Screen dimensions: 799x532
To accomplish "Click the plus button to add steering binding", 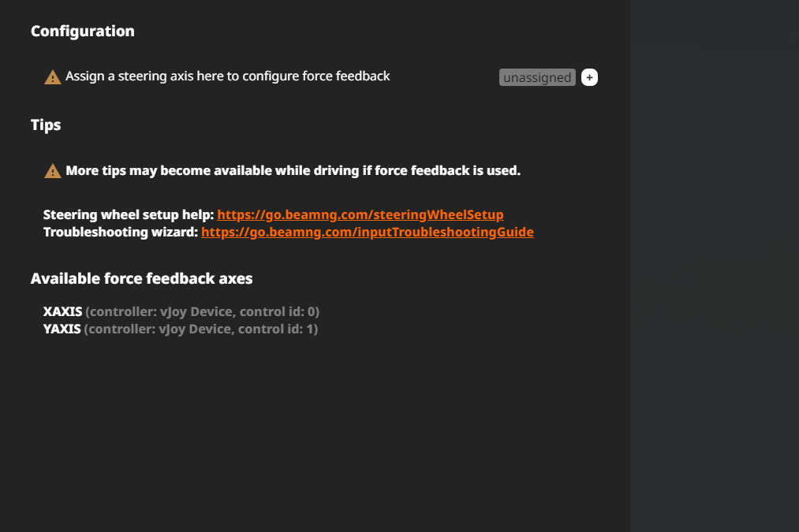I will click(x=589, y=77).
